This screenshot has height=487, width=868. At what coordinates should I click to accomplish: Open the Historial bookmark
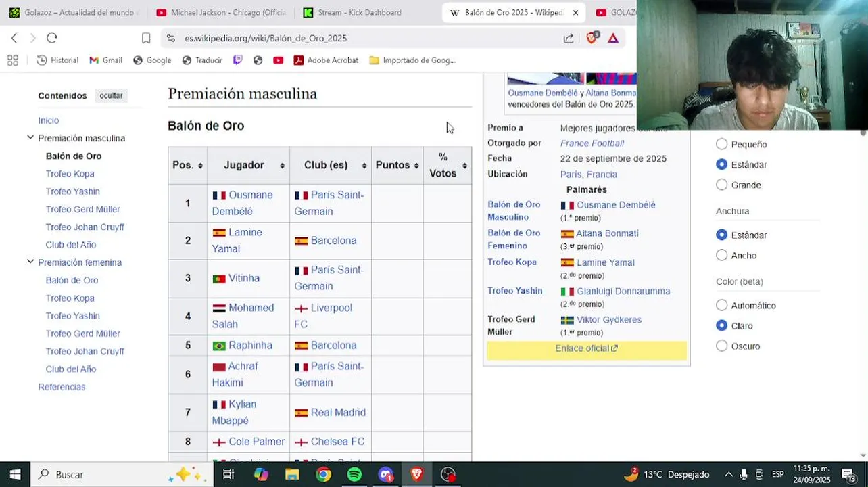[57, 60]
